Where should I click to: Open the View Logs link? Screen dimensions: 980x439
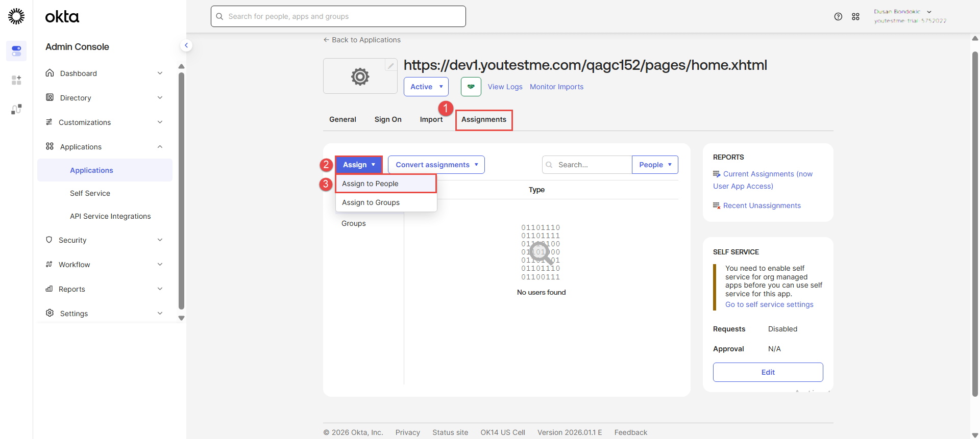[x=505, y=87]
